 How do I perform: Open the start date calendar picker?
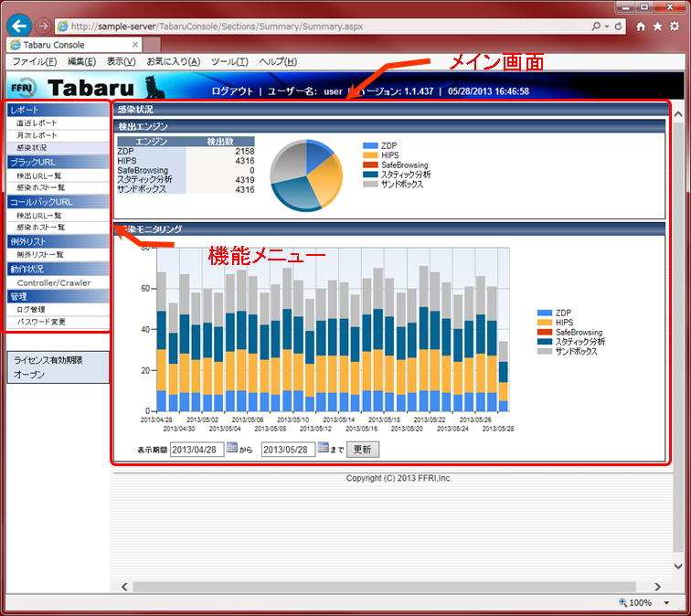click(231, 448)
